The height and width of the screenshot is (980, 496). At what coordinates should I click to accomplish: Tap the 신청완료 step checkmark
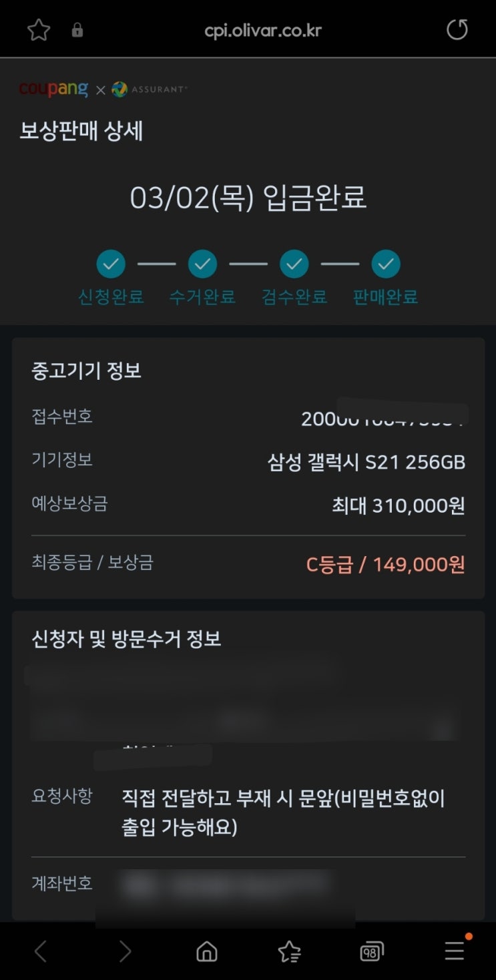click(111, 264)
